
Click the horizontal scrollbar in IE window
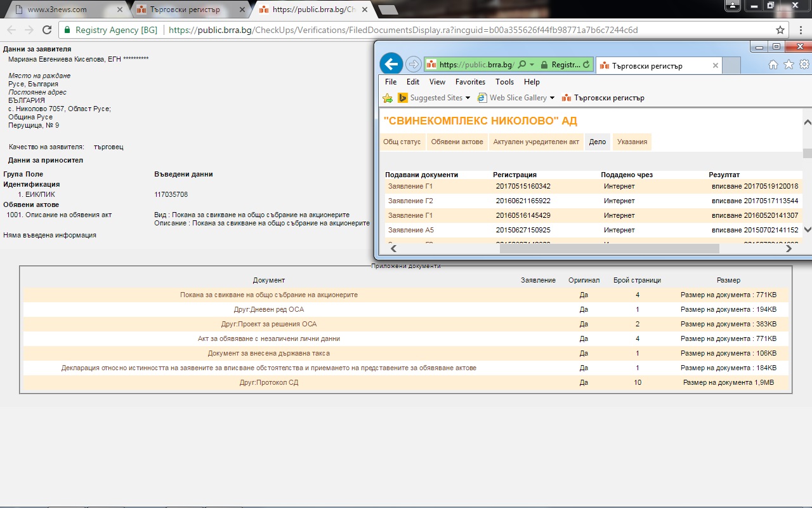[x=609, y=249]
